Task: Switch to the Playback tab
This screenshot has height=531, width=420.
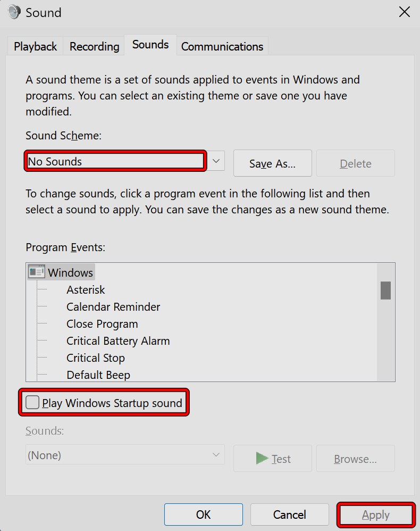Action: pos(35,46)
